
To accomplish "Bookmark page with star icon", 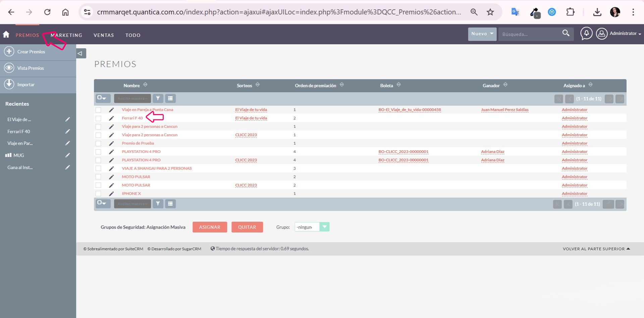I will pyautogui.click(x=490, y=12).
